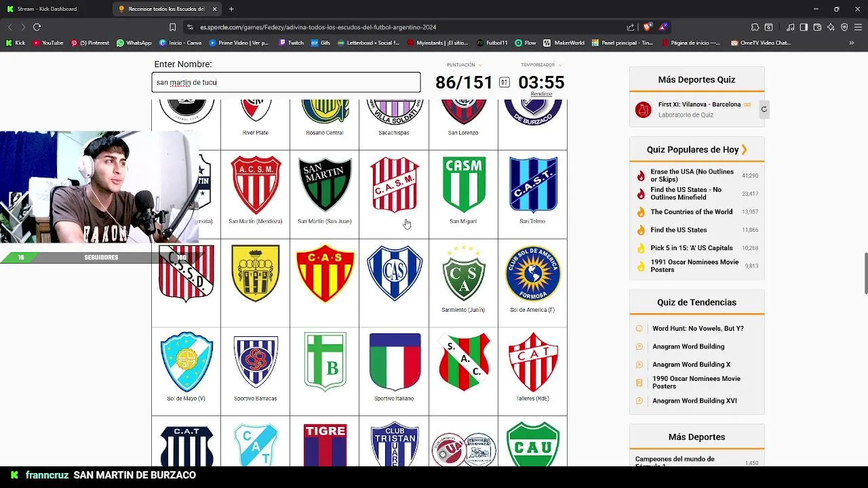The width and height of the screenshot is (868, 488).
Task: Click the green CAU crest
Action: 533,444
